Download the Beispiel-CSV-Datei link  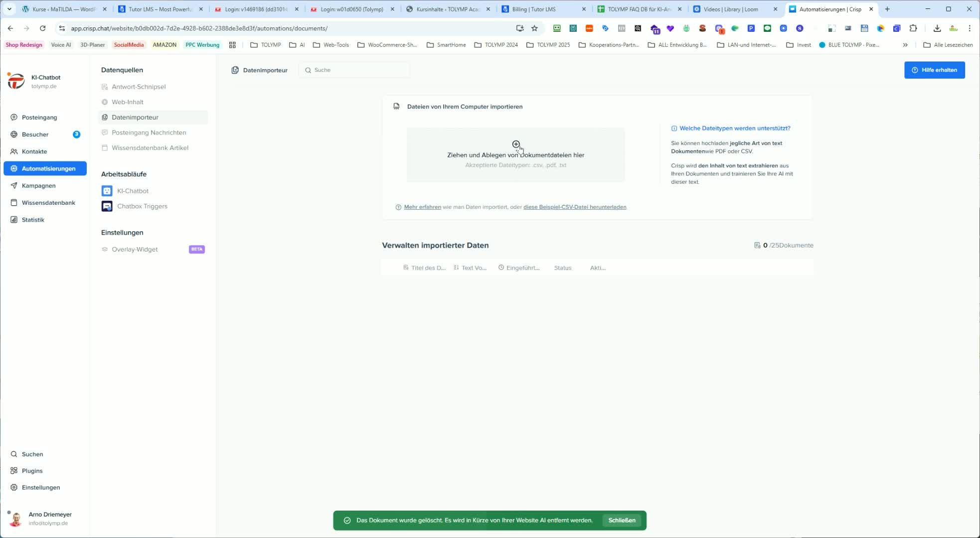pos(574,207)
